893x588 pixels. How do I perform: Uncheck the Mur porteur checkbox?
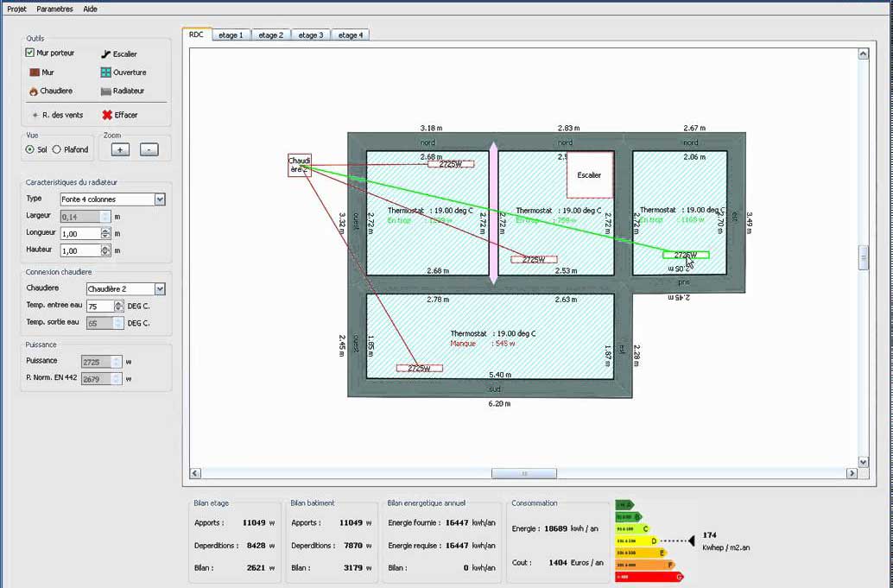coord(30,53)
